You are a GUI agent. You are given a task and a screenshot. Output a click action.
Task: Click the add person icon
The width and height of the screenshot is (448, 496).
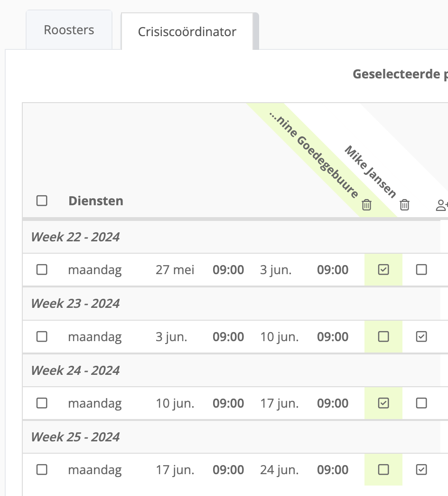pos(442,205)
